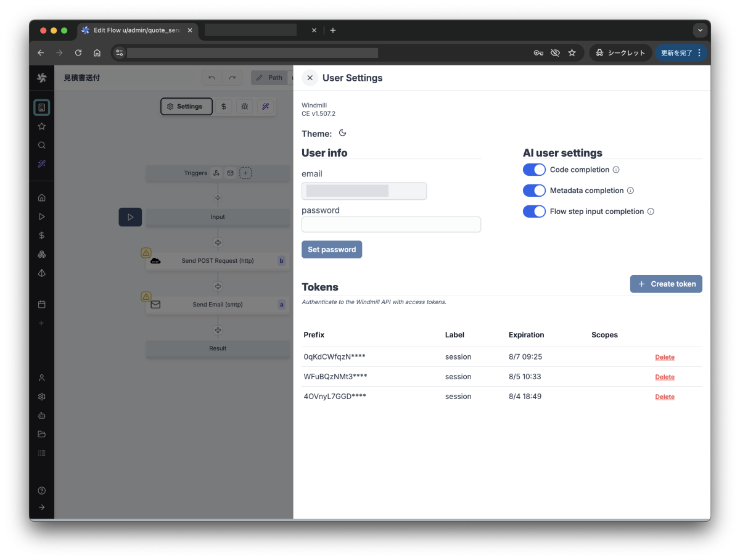Open the help question mark icon
This screenshot has width=740, height=560.
(x=42, y=491)
